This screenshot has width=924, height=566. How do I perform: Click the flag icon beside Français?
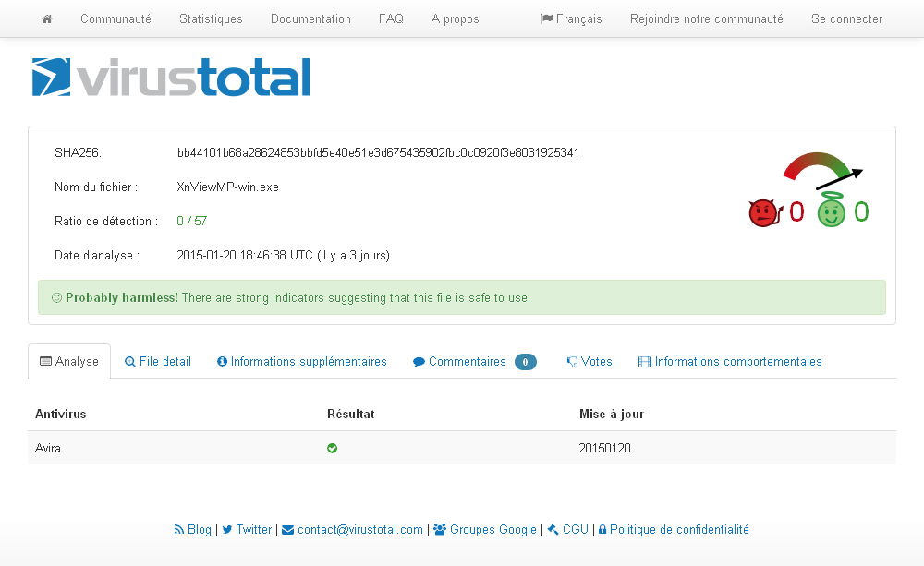(x=546, y=18)
